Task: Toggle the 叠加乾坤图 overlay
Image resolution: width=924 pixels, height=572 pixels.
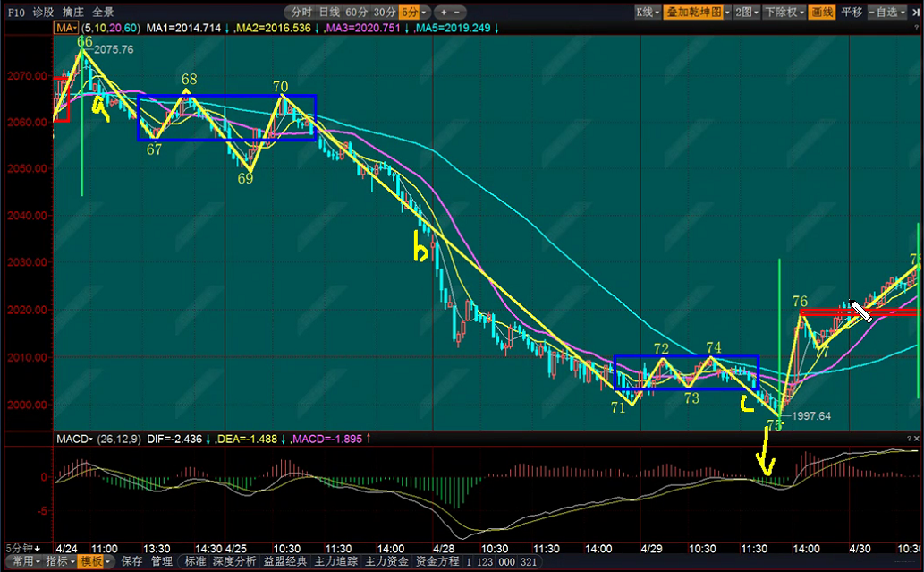Action: click(694, 12)
